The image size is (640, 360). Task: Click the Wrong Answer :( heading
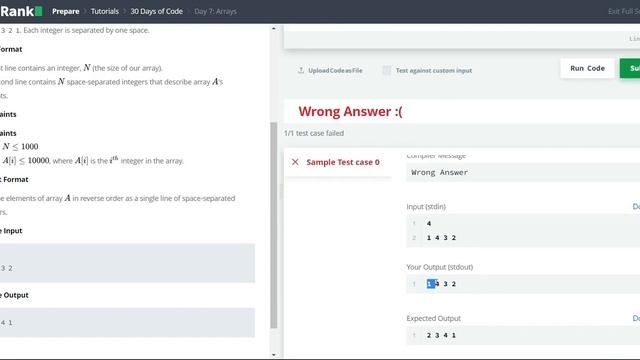coord(350,111)
